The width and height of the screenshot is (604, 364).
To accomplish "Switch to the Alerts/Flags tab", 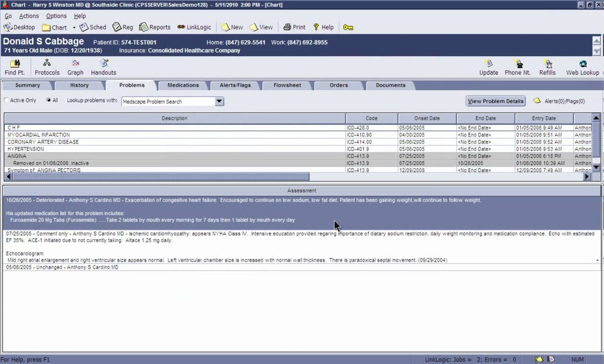I will 235,85.
